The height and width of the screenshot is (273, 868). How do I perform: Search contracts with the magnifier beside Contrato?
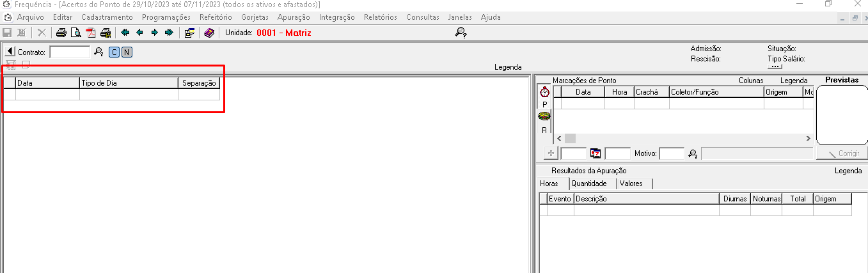pyautogui.click(x=99, y=52)
